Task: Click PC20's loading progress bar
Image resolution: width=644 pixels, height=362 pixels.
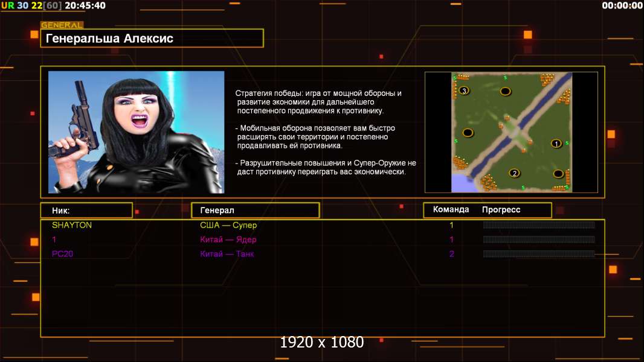Action: 539,254
